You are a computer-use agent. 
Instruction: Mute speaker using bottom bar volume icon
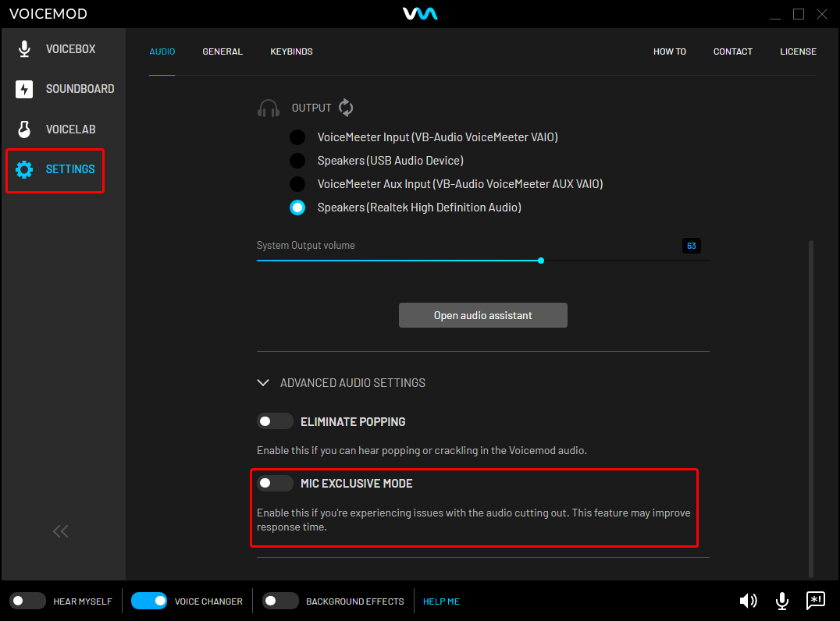pos(749,601)
